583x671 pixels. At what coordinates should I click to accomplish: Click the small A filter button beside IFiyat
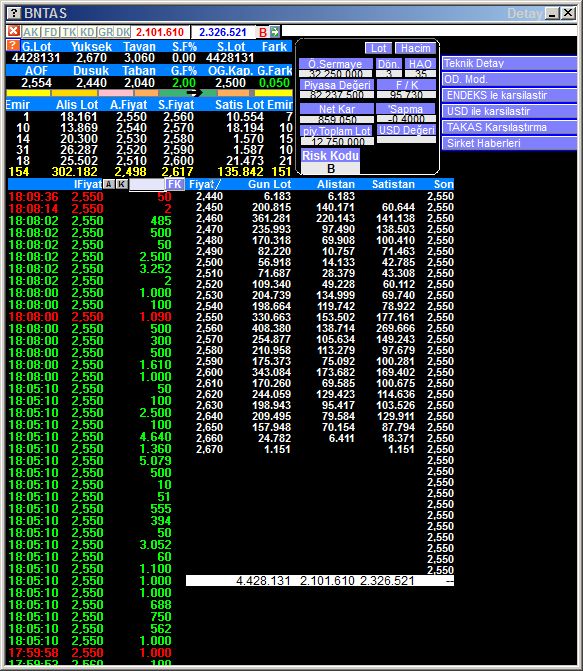(109, 184)
